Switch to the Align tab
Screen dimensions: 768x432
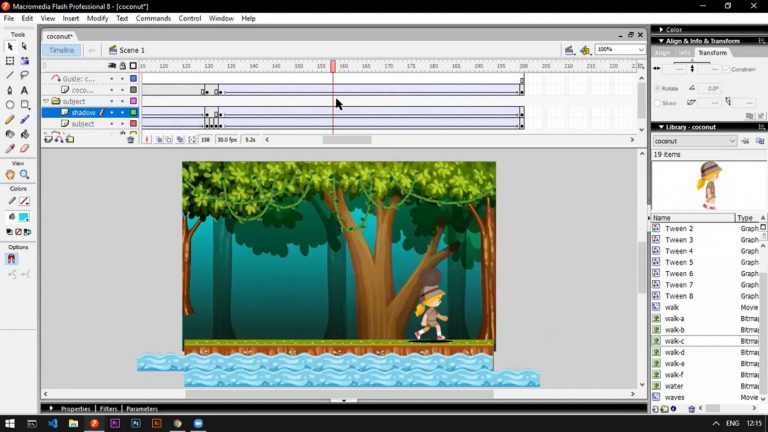coord(662,53)
